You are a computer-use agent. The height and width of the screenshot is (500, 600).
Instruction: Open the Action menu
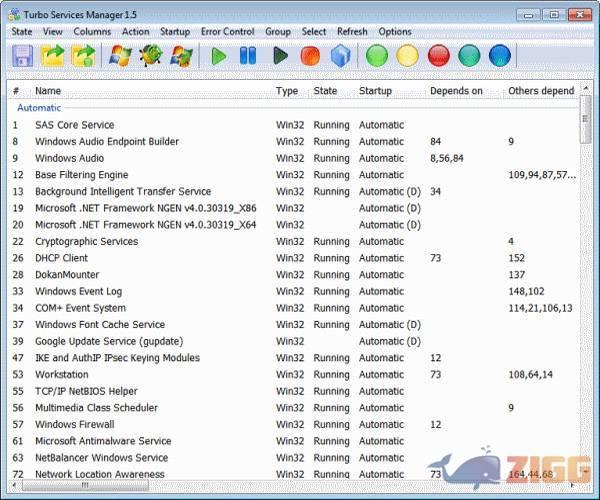coord(136,32)
